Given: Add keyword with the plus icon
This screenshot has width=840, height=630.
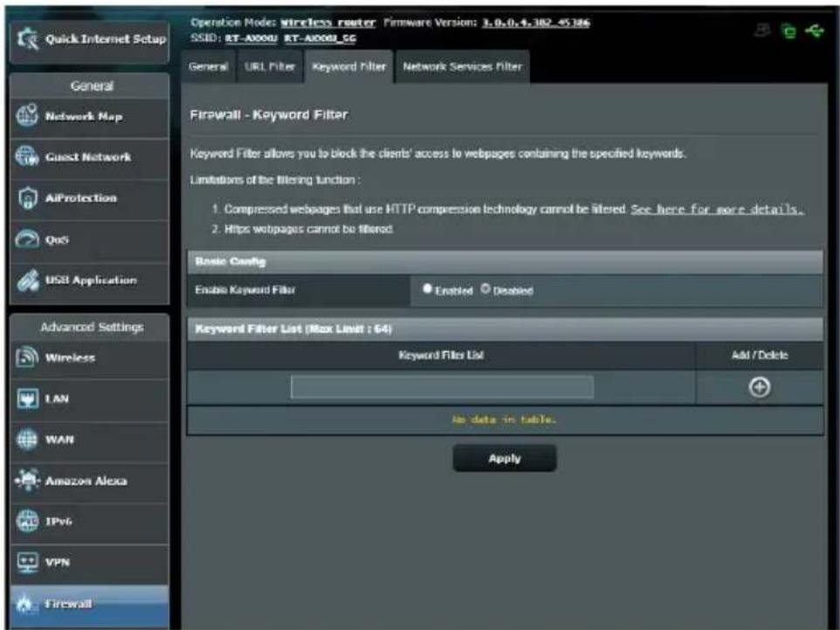Looking at the screenshot, I should 759,387.
